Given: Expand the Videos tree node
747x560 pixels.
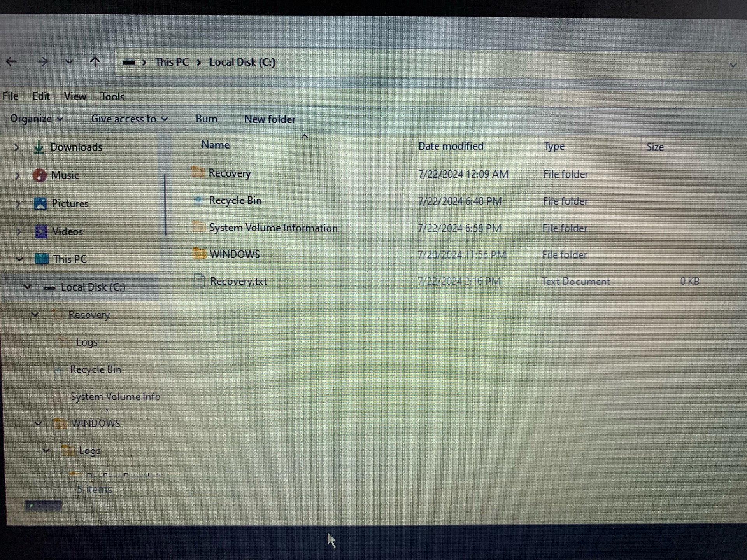Looking at the screenshot, I should [18, 232].
